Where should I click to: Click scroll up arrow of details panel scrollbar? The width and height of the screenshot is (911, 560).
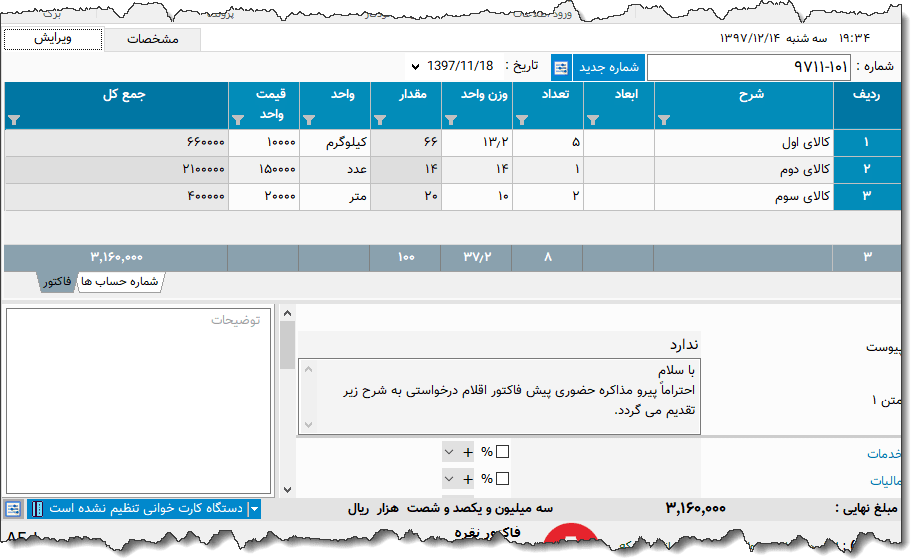[287, 314]
